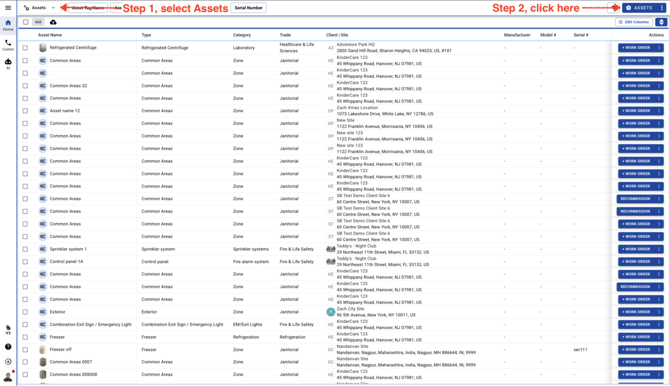Screen dimensions: 670x386
Task: Click the 'ser111' serial number cell
Action: click(x=580, y=350)
